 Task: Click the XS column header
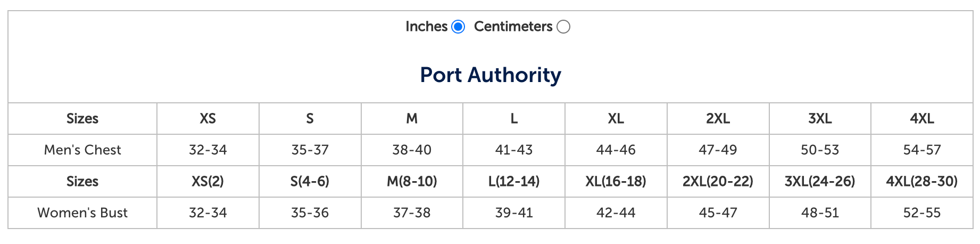(x=207, y=118)
